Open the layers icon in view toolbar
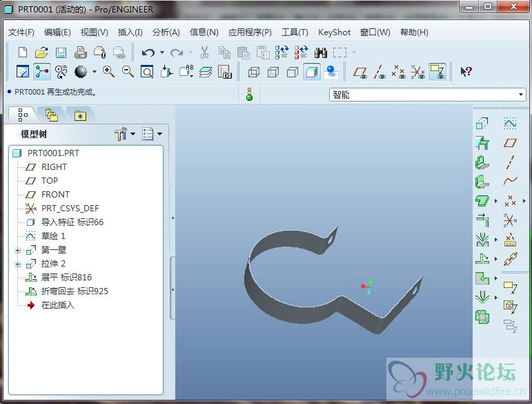Image resolution: width=532 pixels, height=404 pixels. 206,72
